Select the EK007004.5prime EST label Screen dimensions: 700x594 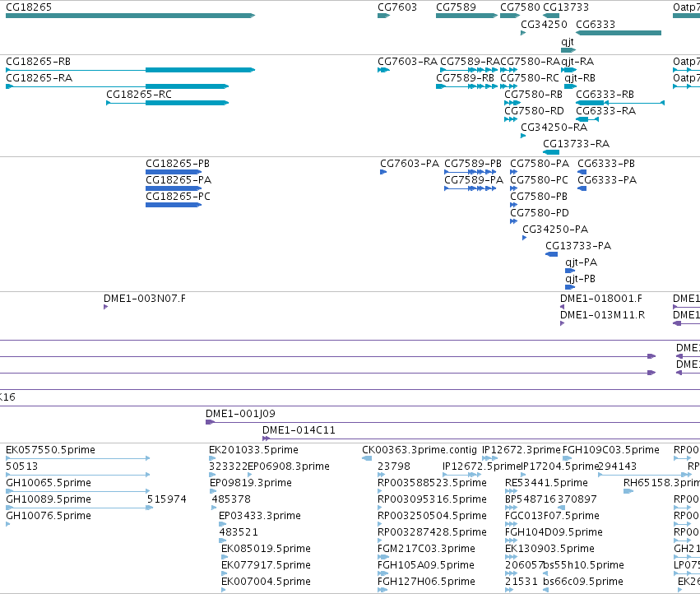266,582
